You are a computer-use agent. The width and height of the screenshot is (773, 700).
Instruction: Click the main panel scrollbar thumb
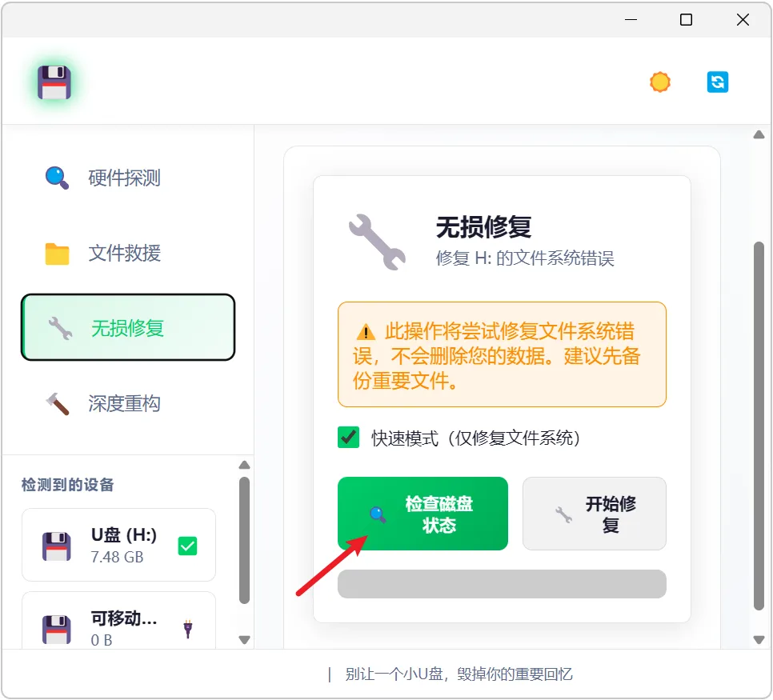click(x=759, y=426)
